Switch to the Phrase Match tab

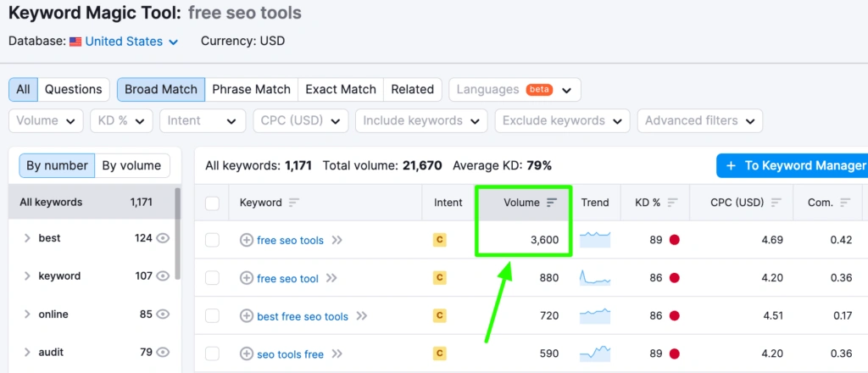[x=251, y=89]
